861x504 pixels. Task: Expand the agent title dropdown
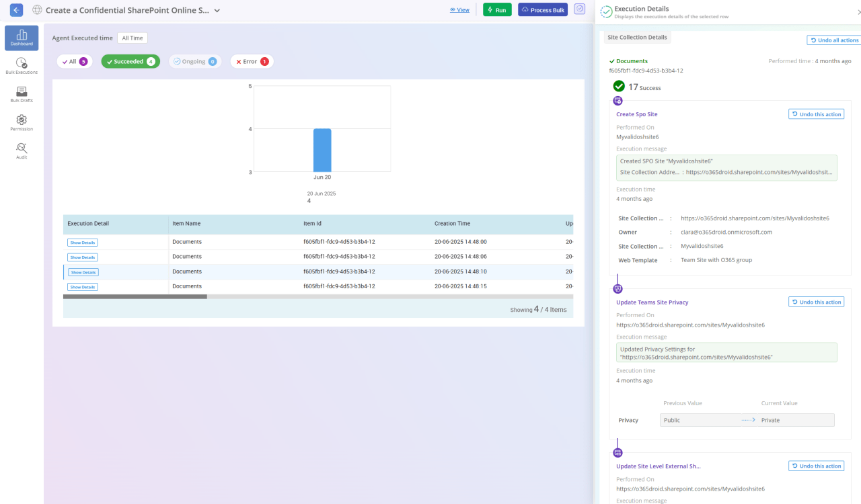coord(216,10)
